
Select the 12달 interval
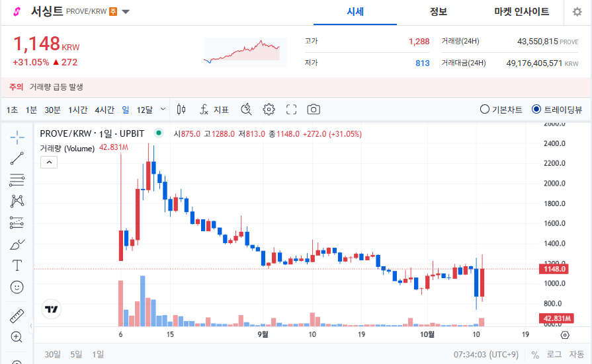(x=145, y=110)
